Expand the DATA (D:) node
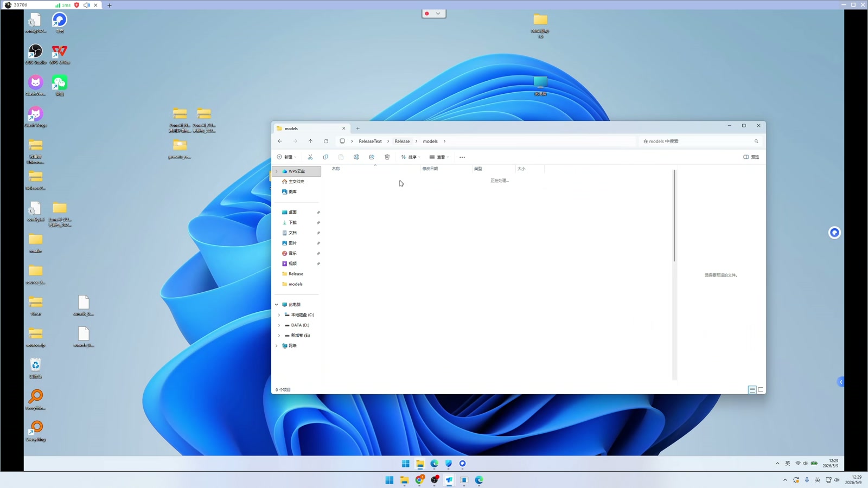Image resolution: width=868 pixels, height=488 pixels. tap(279, 325)
